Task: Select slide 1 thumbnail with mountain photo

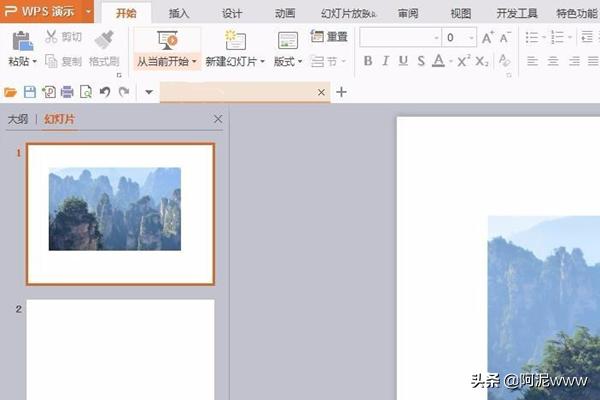Action: pos(121,214)
